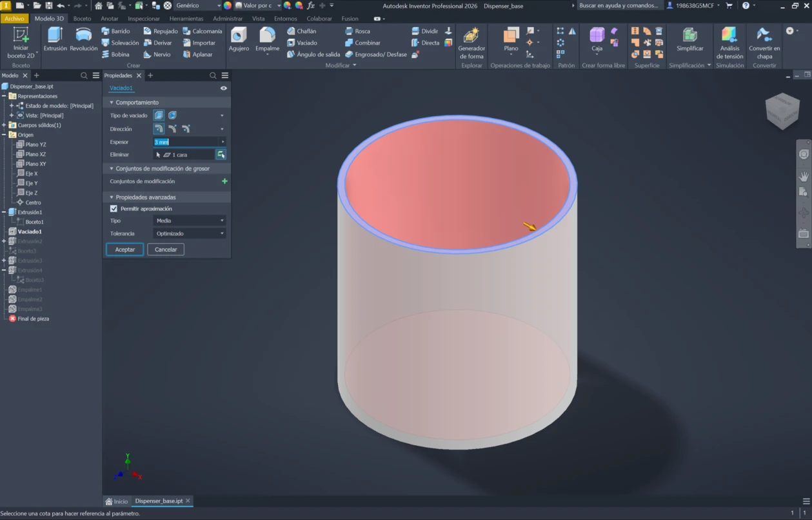The height and width of the screenshot is (520, 812).
Task: Expand the Cuerpos sólidos(1) tree node
Action: [4, 125]
